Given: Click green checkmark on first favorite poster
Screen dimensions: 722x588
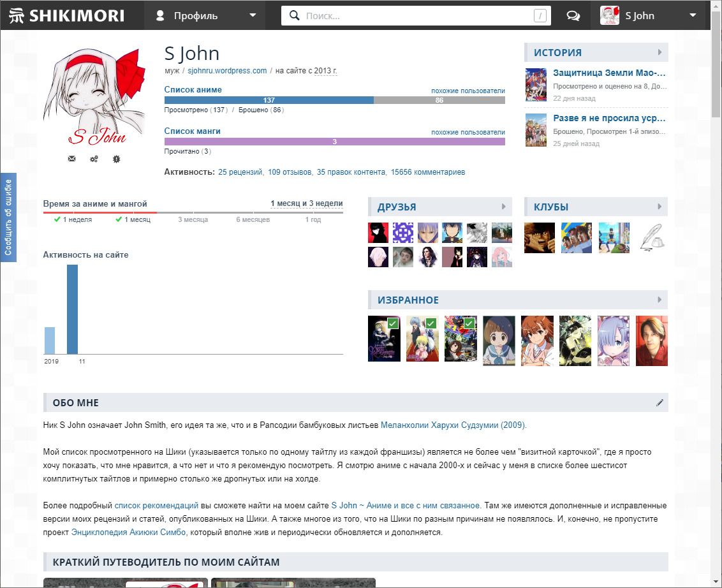Looking at the screenshot, I should pos(393,323).
